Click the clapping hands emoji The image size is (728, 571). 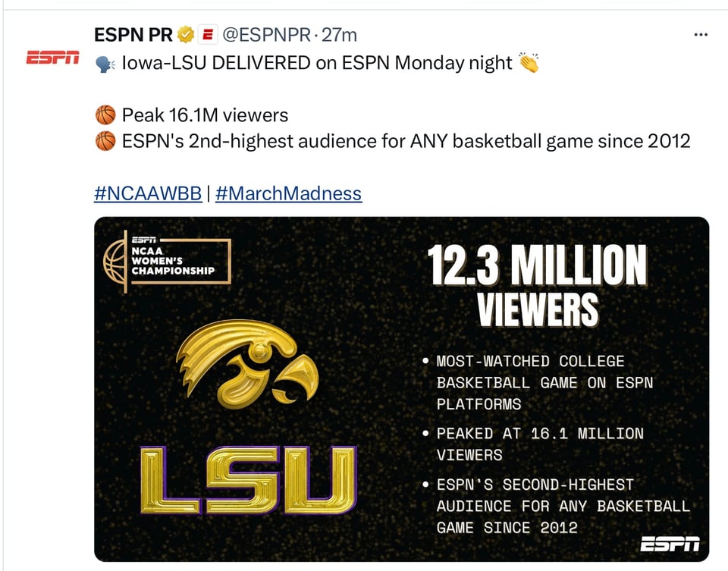coord(529,64)
